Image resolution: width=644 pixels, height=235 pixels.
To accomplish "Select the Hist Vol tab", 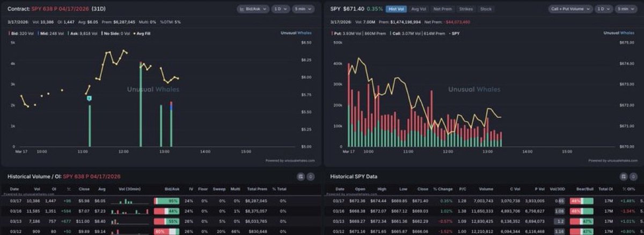I will tap(396, 9).
